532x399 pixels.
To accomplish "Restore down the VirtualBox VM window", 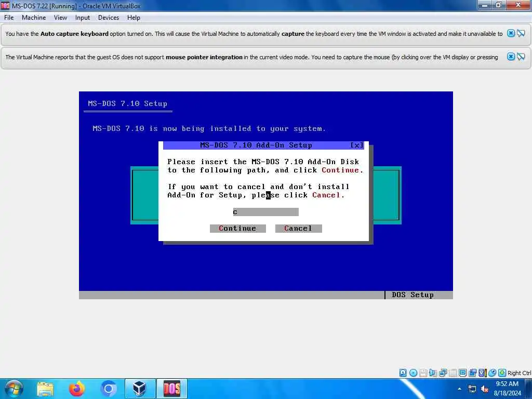I will point(498,5).
